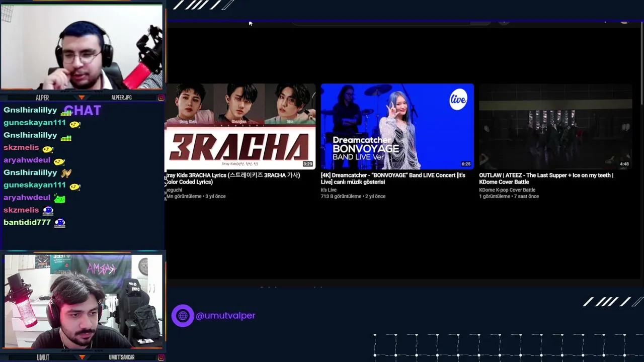Click the UMUT webcam label
This screenshot has height=362, width=644.
(43, 357)
